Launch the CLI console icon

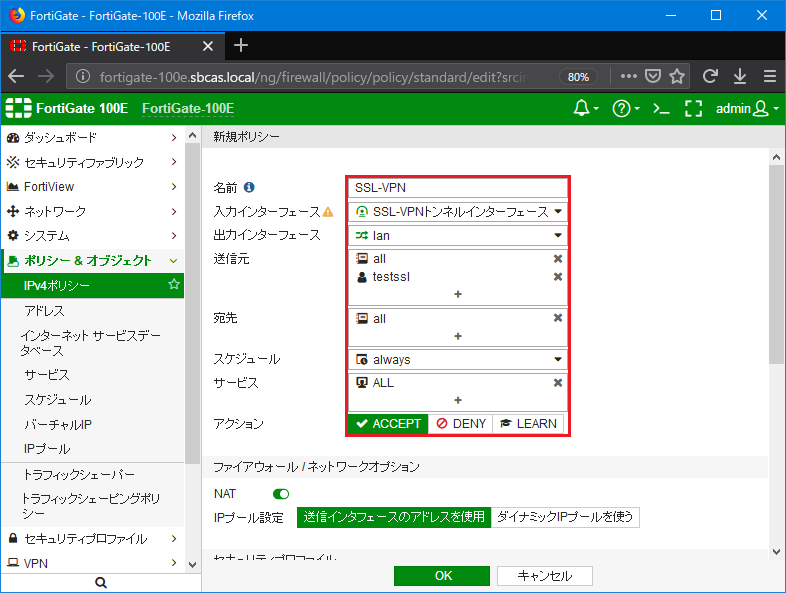pyautogui.click(x=661, y=108)
